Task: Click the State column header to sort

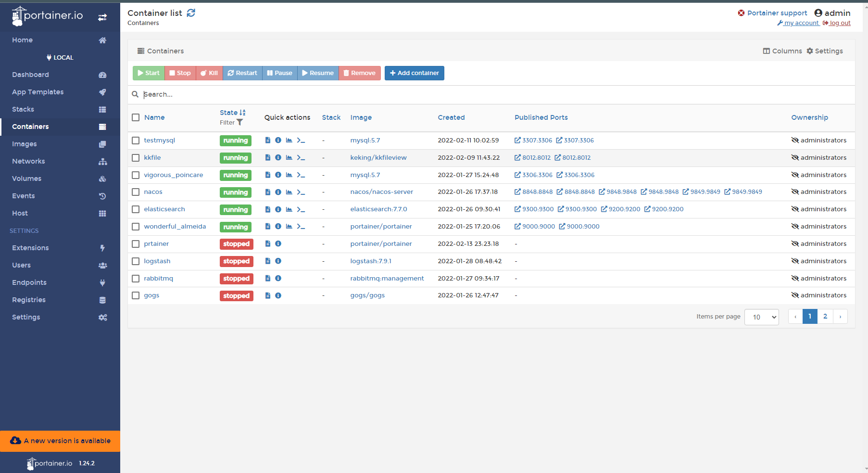Action: pos(233,113)
